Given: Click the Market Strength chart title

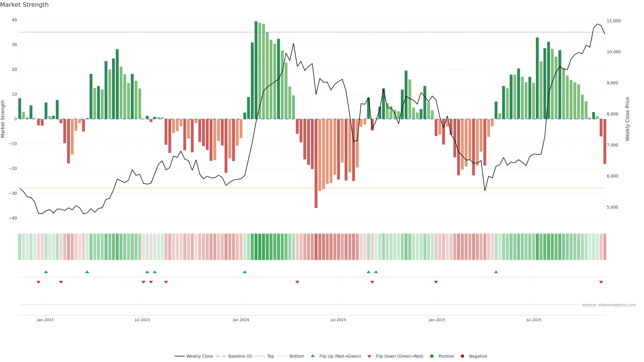Looking at the screenshot, I should point(24,5).
